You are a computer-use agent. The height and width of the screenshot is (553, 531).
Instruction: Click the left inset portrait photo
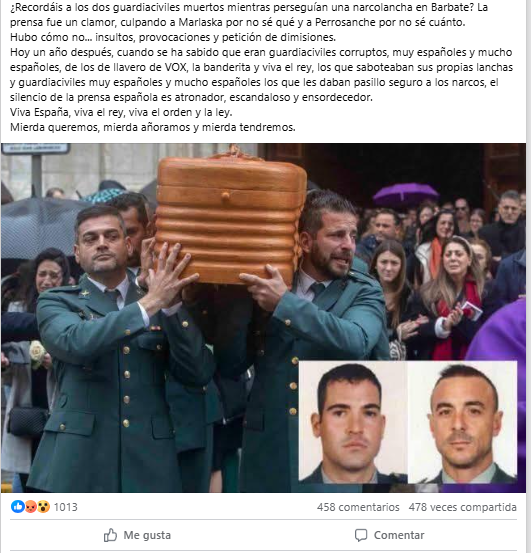click(353, 422)
